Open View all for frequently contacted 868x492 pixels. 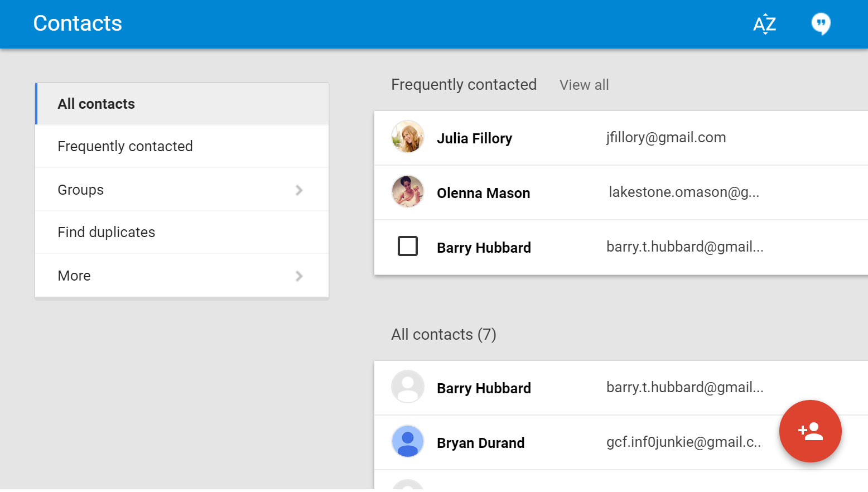[584, 84]
